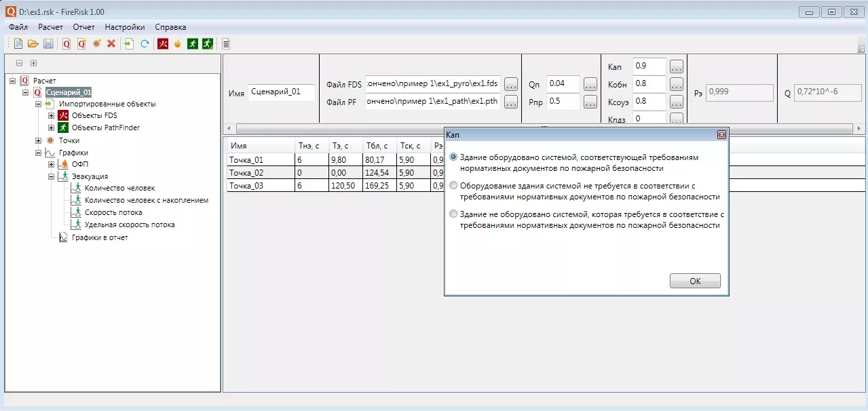Screen dimensions: 868x411
Task: Click the Имя scenario name input field
Action: tap(281, 92)
